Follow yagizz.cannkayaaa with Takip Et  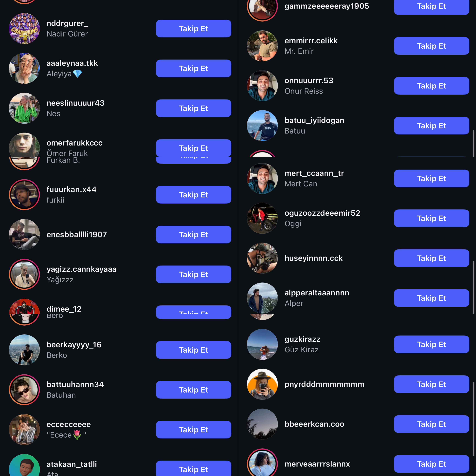[x=193, y=274]
